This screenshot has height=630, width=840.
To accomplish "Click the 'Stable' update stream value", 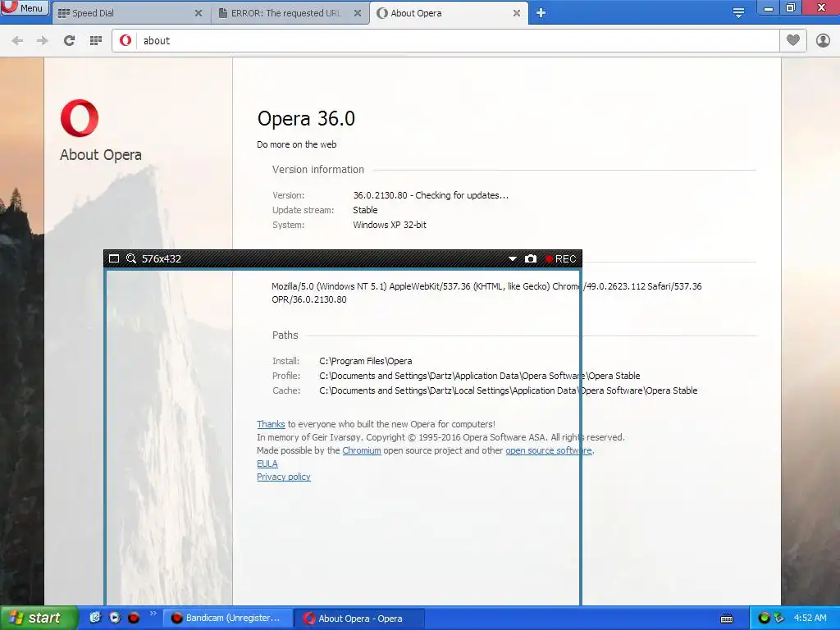I will pos(365,210).
